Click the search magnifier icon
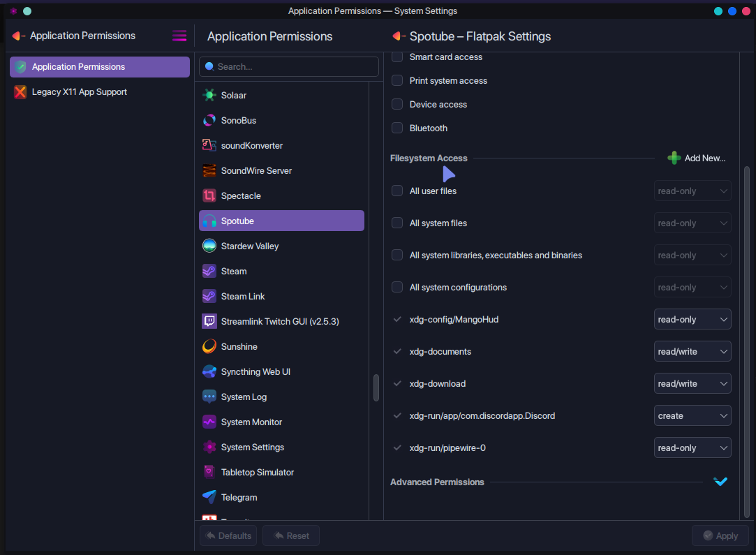Image resolution: width=756 pixels, height=555 pixels. [x=209, y=66]
